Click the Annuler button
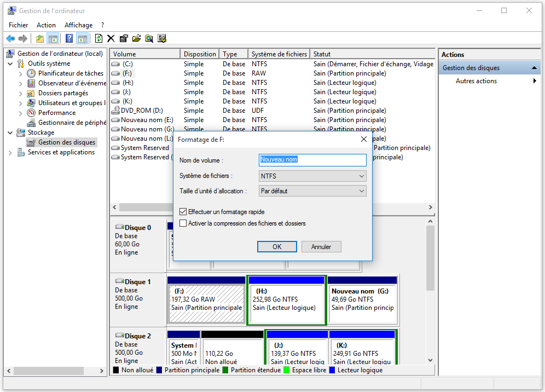This screenshot has height=392, width=545. coord(321,246)
